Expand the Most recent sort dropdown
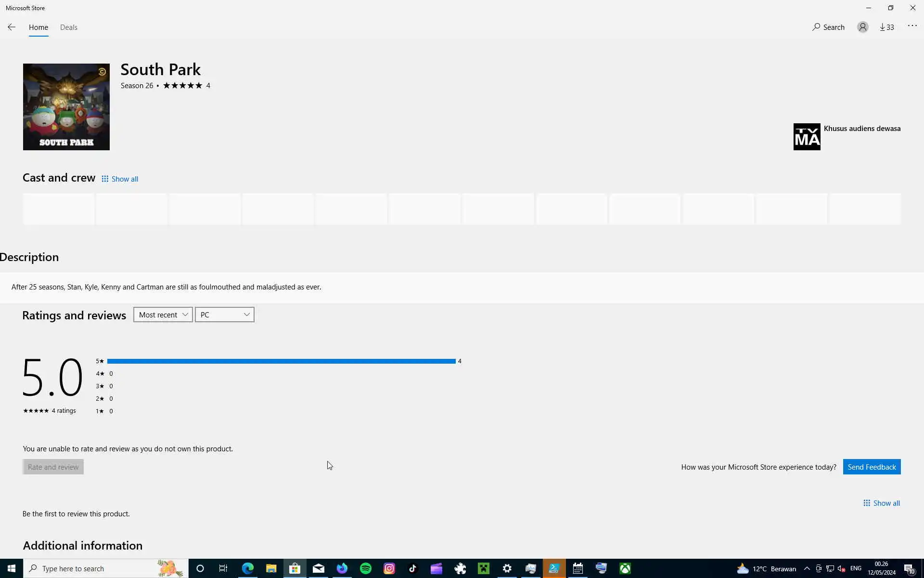 [x=163, y=315]
